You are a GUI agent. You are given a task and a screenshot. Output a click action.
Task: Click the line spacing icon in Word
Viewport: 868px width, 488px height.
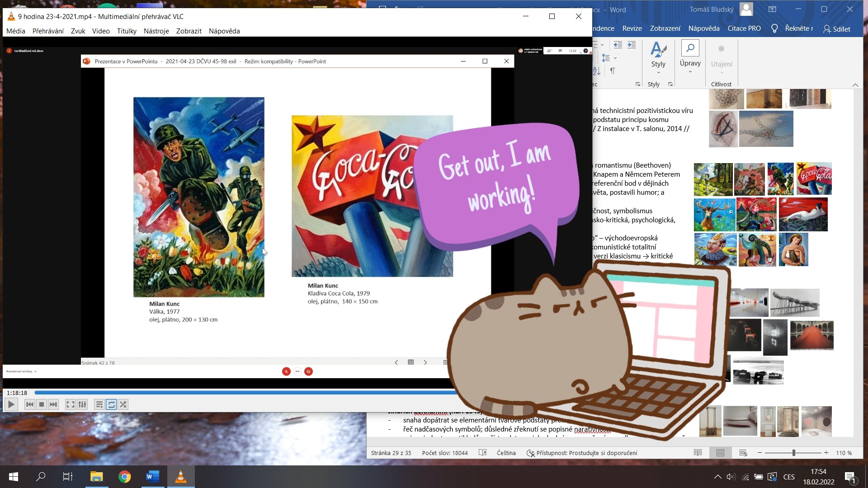click(606, 58)
